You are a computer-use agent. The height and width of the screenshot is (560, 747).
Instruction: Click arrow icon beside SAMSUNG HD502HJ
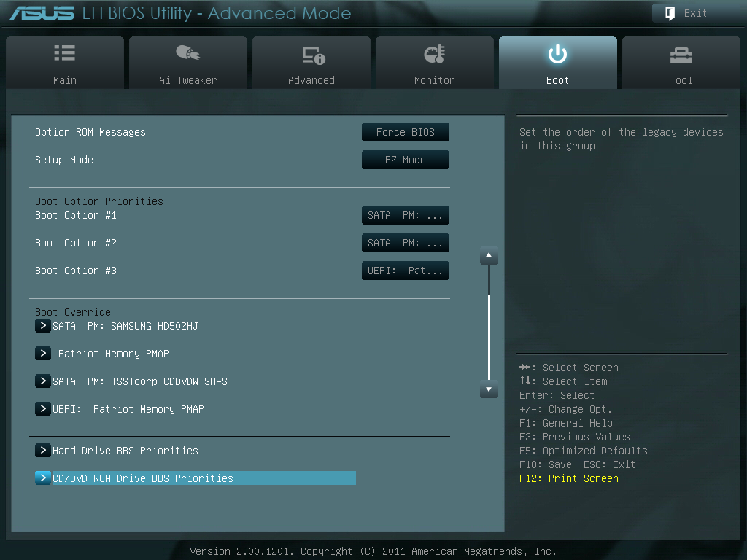pyautogui.click(x=43, y=326)
